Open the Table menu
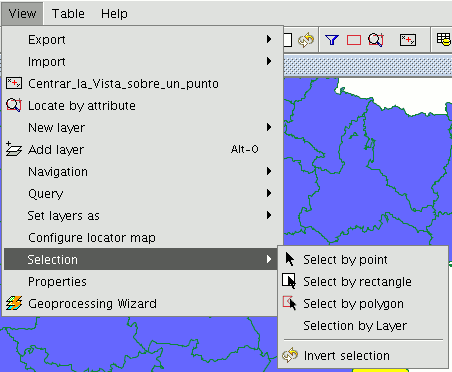The image size is (452, 372). coord(68,14)
